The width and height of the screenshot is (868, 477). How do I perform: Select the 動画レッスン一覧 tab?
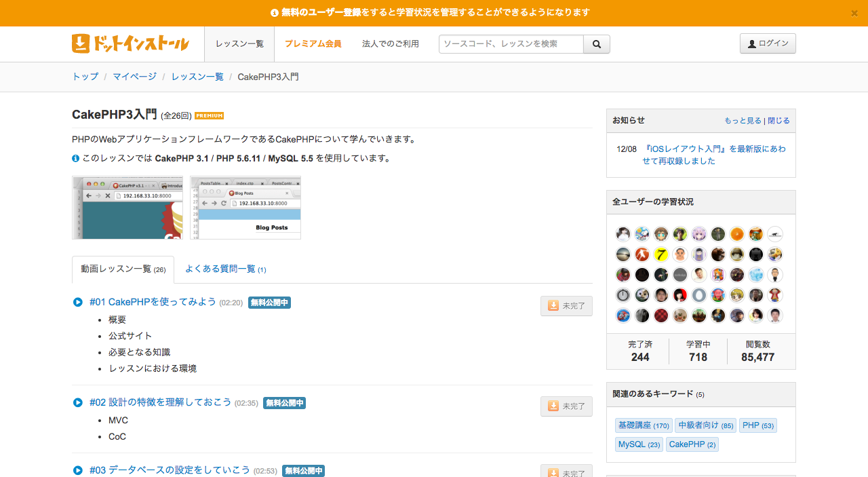pyautogui.click(x=123, y=269)
